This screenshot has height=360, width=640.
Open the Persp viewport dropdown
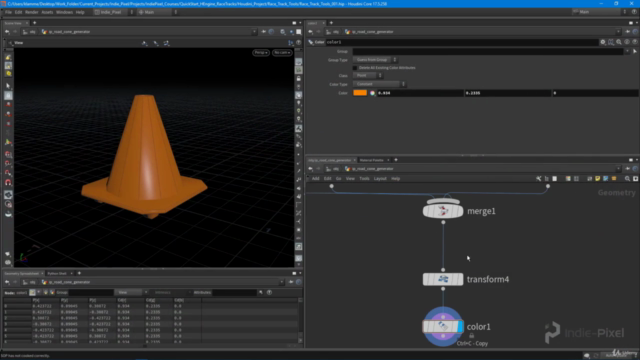tap(261, 53)
